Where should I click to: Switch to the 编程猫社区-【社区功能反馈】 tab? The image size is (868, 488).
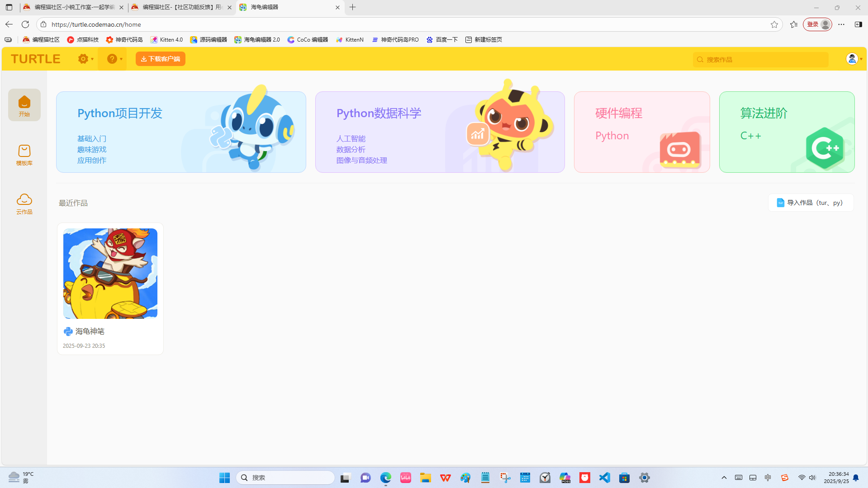tap(181, 7)
